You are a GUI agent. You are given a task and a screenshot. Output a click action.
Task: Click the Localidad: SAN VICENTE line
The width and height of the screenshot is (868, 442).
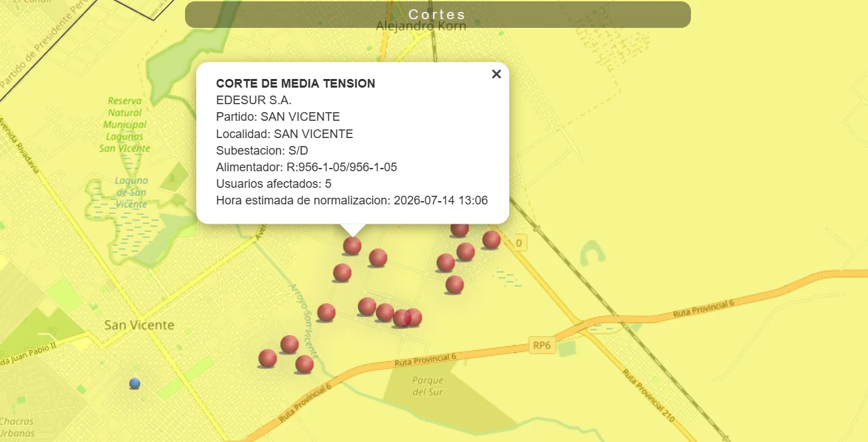tap(284, 134)
